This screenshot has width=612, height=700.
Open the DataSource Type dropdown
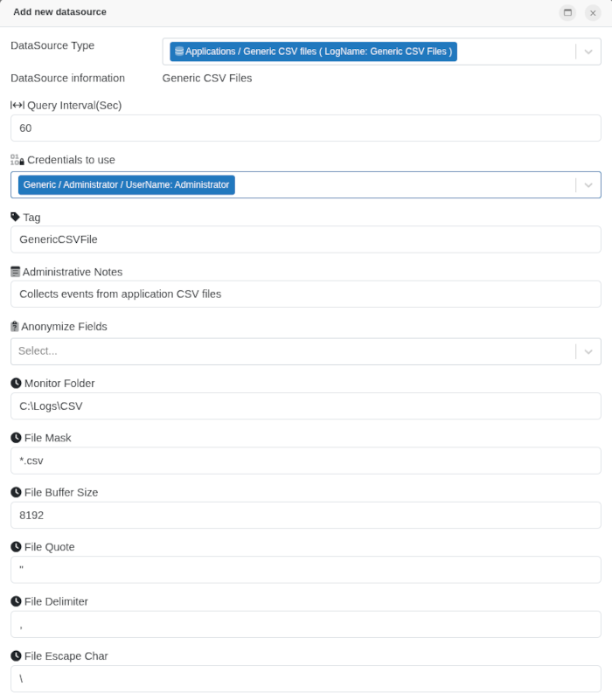click(x=588, y=51)
